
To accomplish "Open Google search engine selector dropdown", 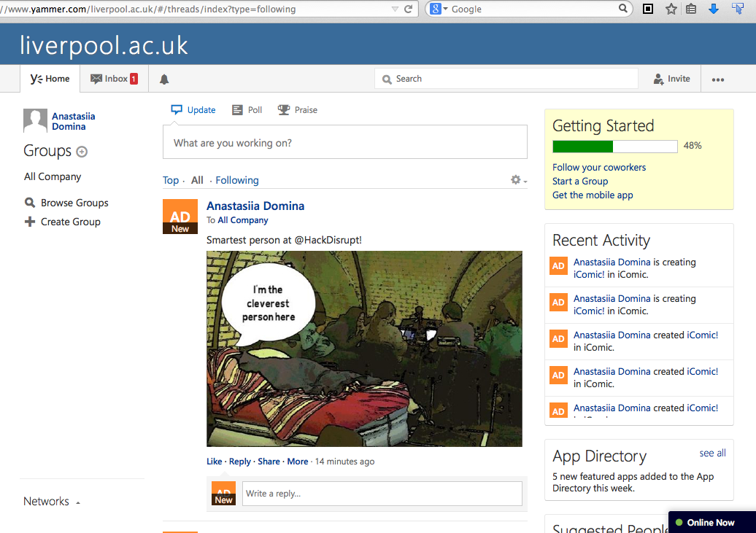I will (439, 9).
